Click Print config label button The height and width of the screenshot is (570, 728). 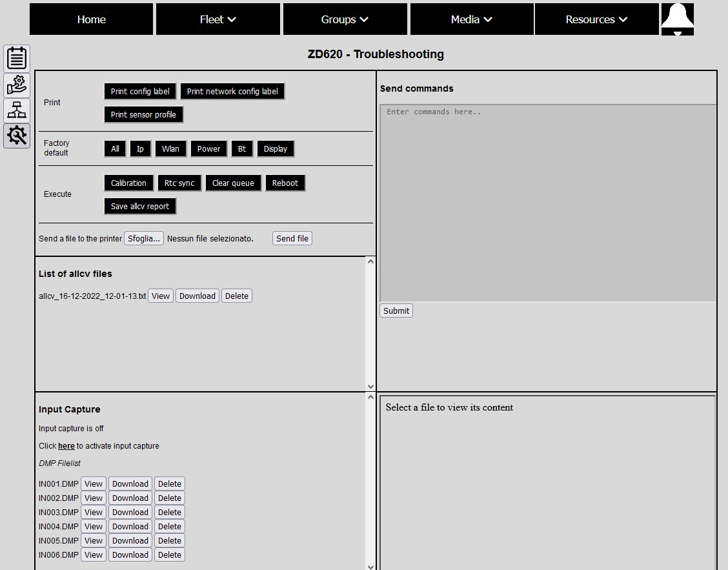(140, 92)
